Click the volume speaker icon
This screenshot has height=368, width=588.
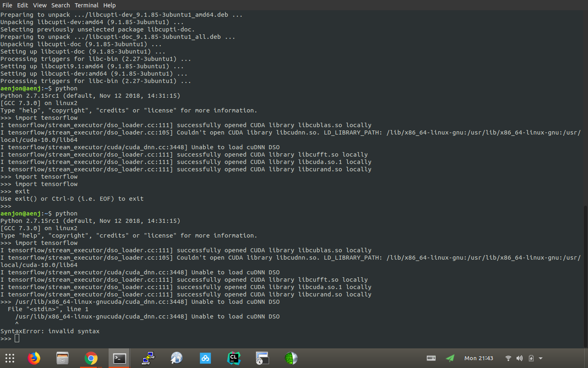tap(519, 358)
